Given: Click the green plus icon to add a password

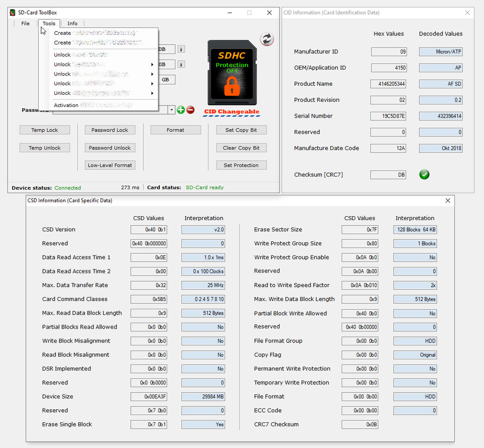Looking at the screenshot, I should pyautogui.click(x=181, y=110).
